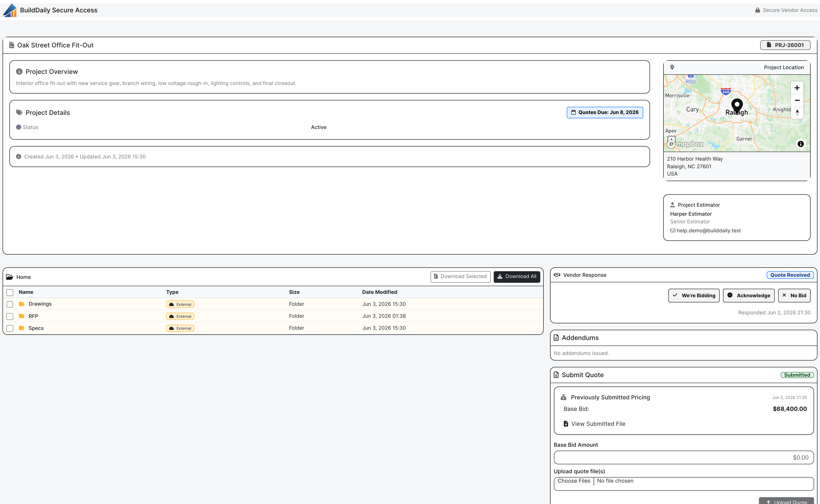820x504 pixels.
Task: Click the Project Estimator person icon
Action: [672, 205]
